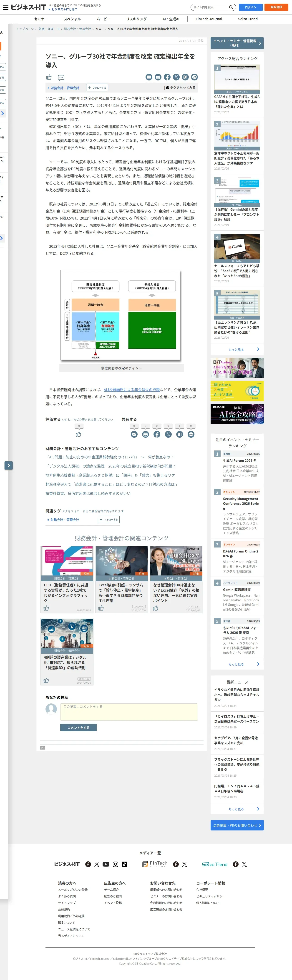
Task: Share via the top LINE icon
Action: pos(194,77)
